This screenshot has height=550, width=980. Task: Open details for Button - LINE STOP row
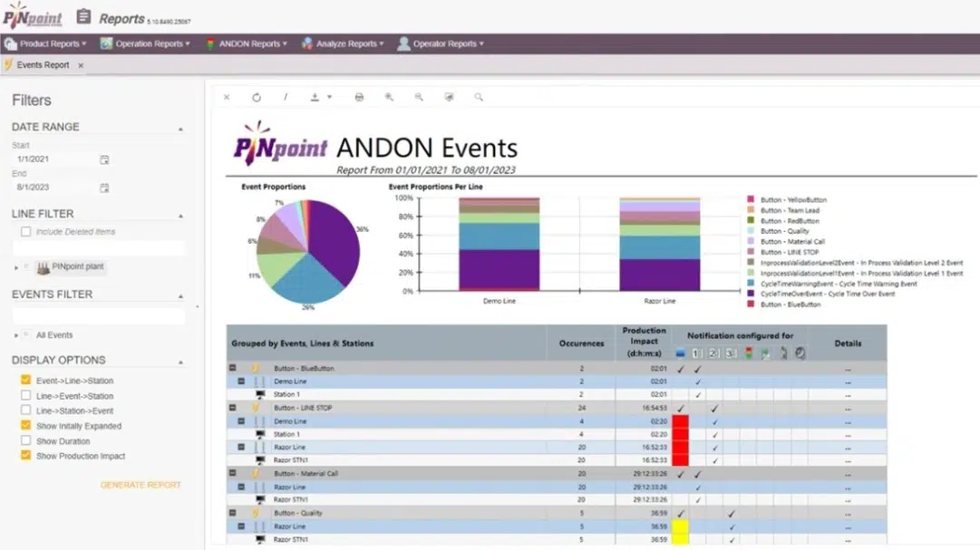click(x=848, y=408)
